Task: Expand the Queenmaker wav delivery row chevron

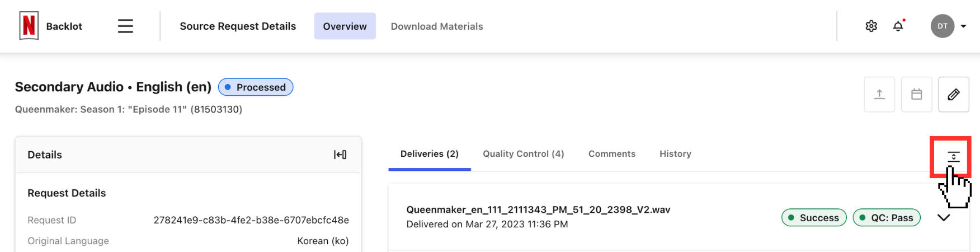Action: click(944, 218)
